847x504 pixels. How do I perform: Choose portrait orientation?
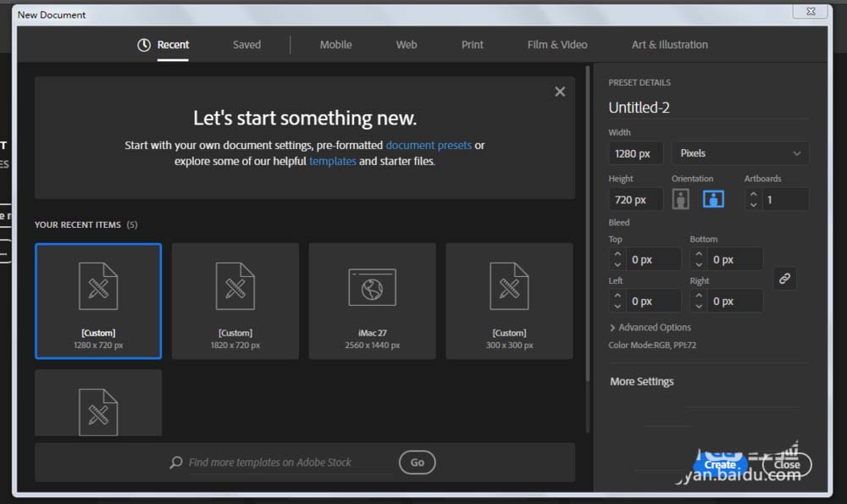click(680, 199)
